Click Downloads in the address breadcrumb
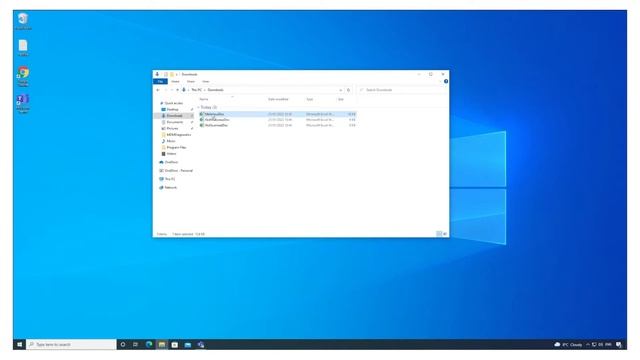 click(x=216, y=90)
